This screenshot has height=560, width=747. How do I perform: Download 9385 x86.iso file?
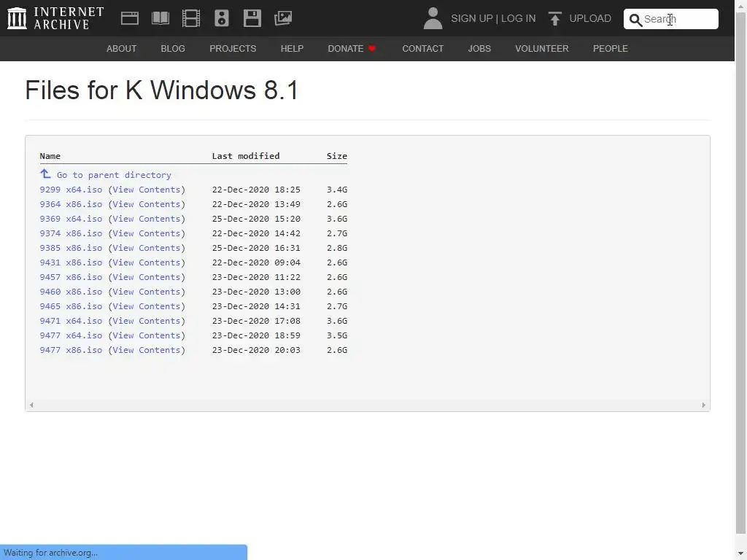pyautogui.click(x=71, y=248)
